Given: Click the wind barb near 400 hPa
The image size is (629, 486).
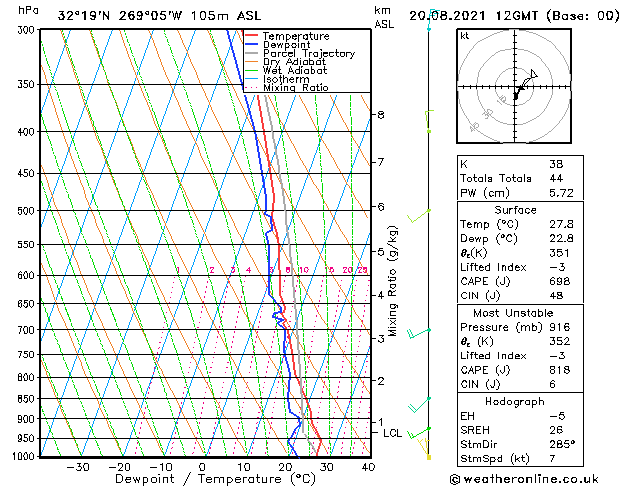Looking at the screenshot, I should pyautogui.click(x=428, y=129).
